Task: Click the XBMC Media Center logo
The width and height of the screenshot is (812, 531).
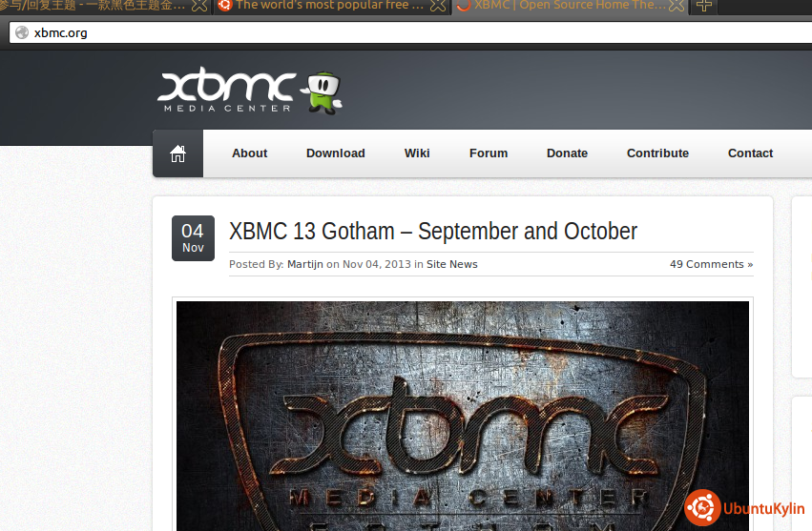Action: (x=226, y=92)
